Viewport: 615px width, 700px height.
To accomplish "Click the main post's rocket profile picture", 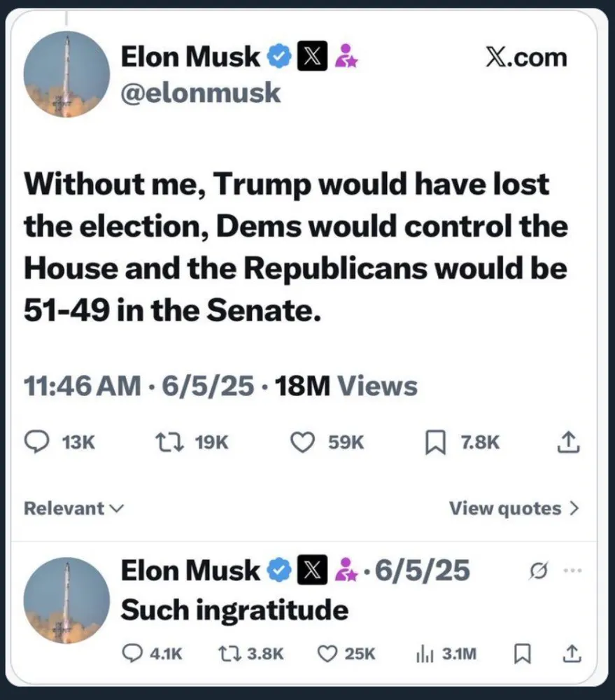I will 66,73.
